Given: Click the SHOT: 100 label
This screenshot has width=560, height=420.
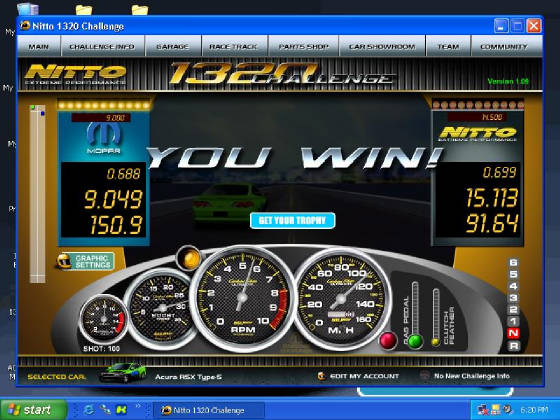Looking at the screenshot, I should click(x=102, y=349).
